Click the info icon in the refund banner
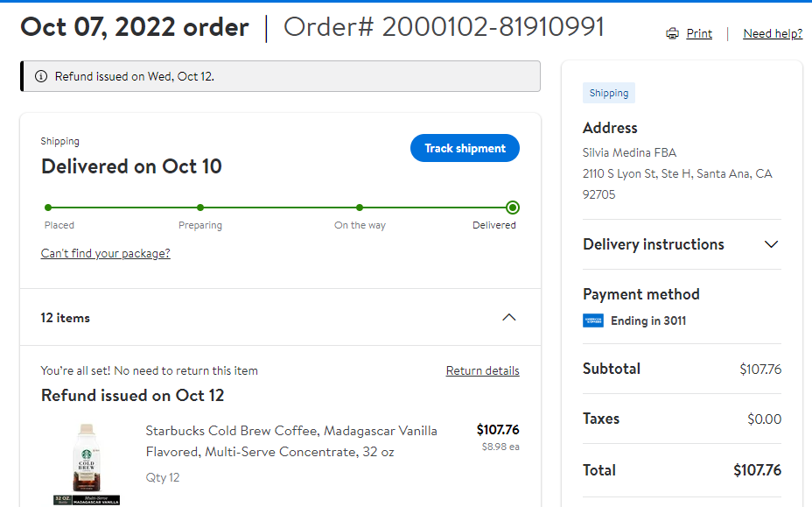 click(x=41, y=76)
